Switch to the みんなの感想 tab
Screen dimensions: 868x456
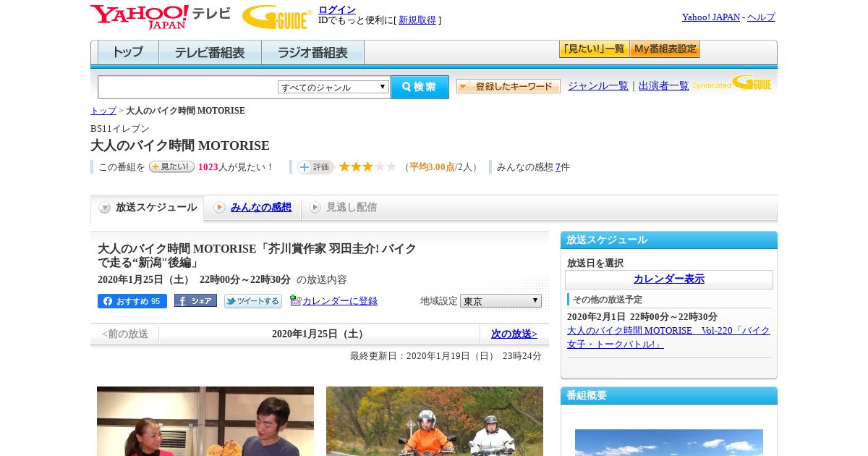coord(252,208)
